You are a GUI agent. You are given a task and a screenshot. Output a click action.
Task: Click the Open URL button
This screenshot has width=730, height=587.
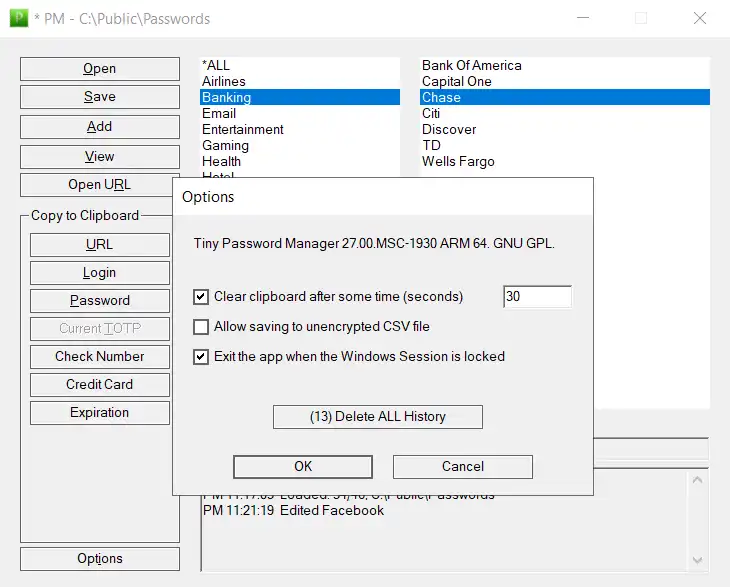[x=96, y=185]
